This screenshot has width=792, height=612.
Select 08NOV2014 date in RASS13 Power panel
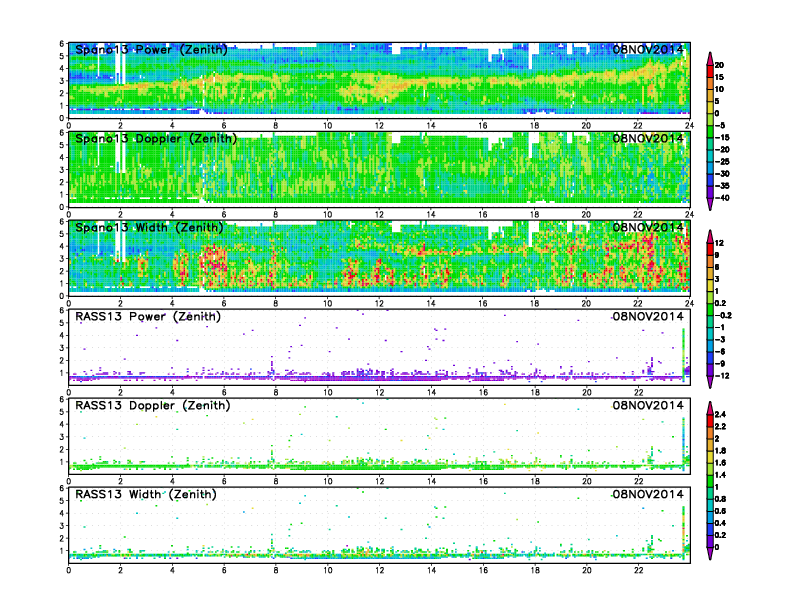click(x=648, y=316)
